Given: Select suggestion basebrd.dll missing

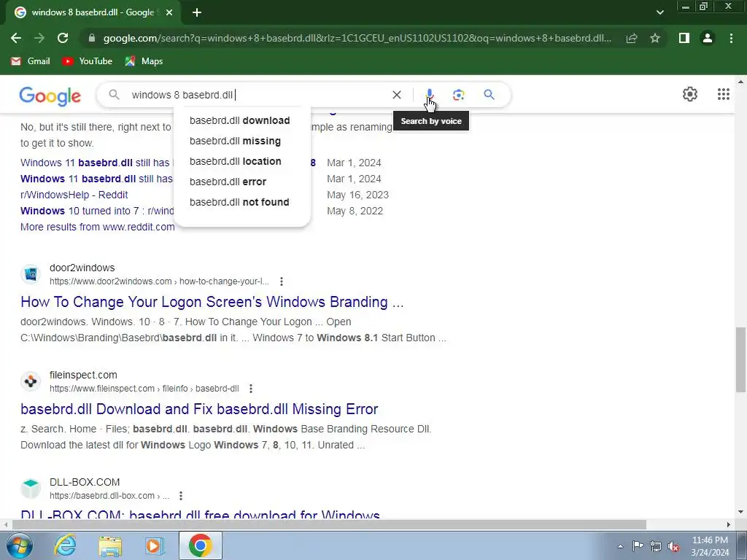Looking at the screenshot, I should coord(236,141).
